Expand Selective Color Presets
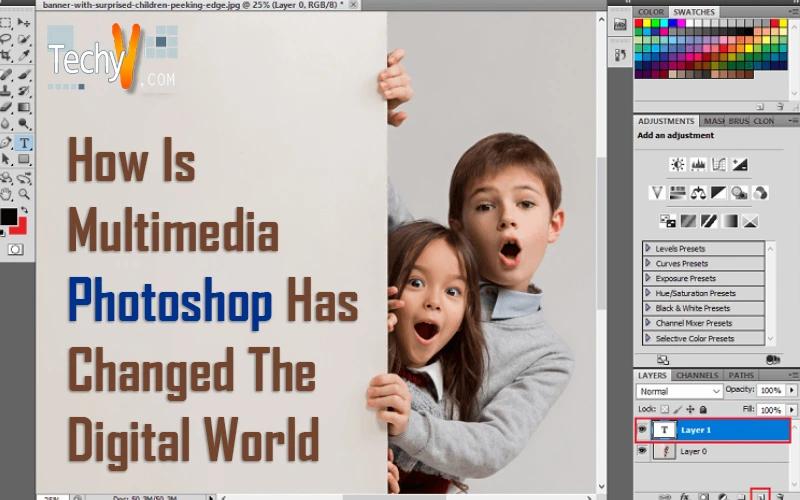 tap(648, 338)
